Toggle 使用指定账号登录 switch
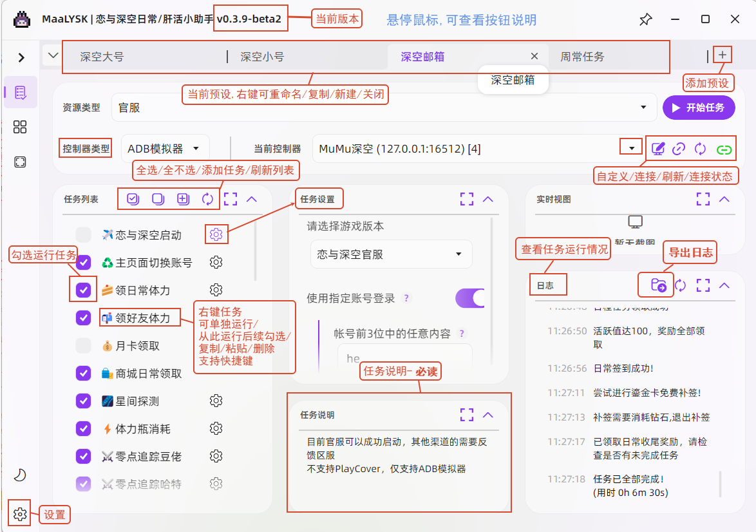756x532 pixels. [x=470, y=298]
